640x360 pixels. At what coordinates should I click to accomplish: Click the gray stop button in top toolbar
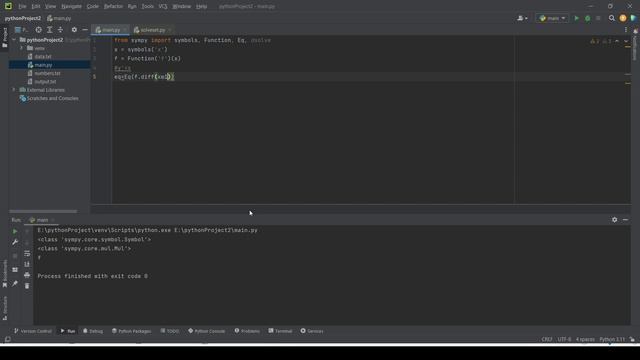click(598, 18)
